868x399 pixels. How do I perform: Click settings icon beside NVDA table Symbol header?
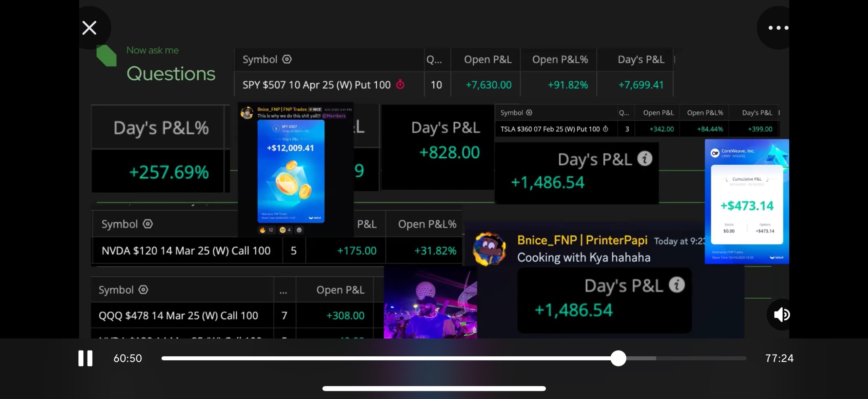coord(147,224)
